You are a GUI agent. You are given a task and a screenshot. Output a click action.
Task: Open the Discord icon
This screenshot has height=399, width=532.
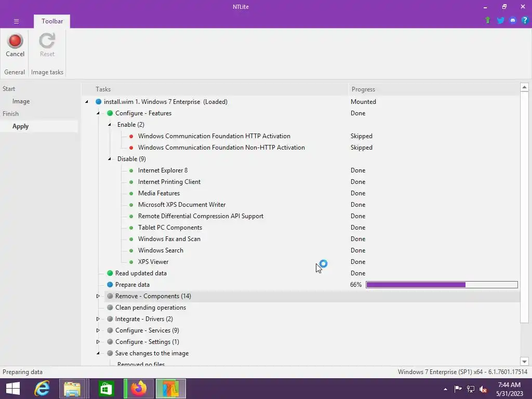(x=513, y=20)
